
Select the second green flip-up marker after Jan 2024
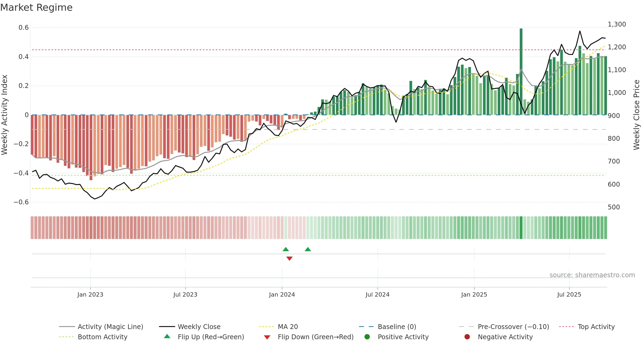(308, 249)
